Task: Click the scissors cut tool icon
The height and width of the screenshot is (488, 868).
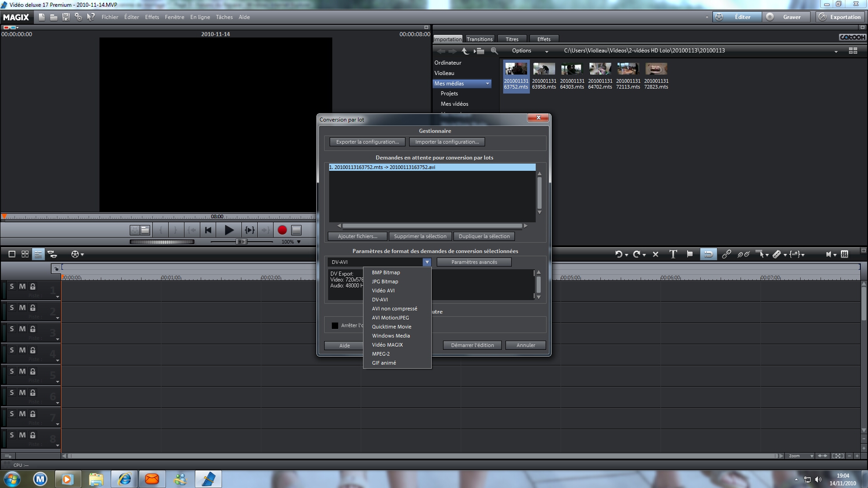Action: point(777,254)
